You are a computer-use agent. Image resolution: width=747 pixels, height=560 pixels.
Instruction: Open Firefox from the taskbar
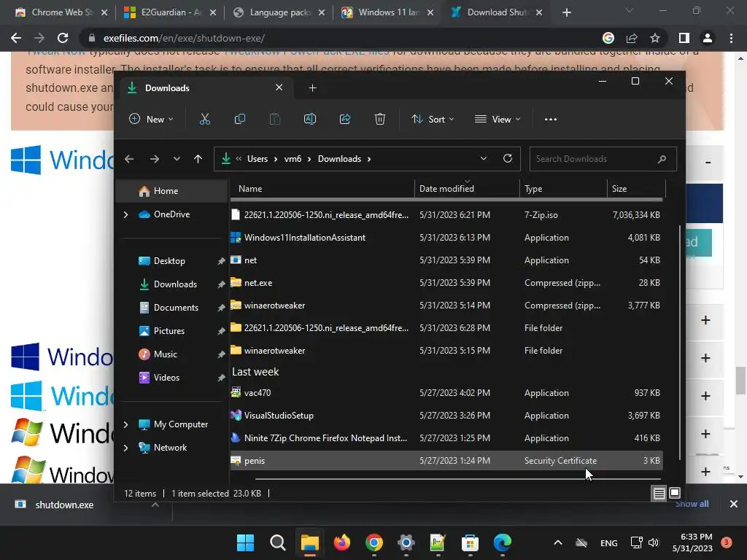[341, 542]
